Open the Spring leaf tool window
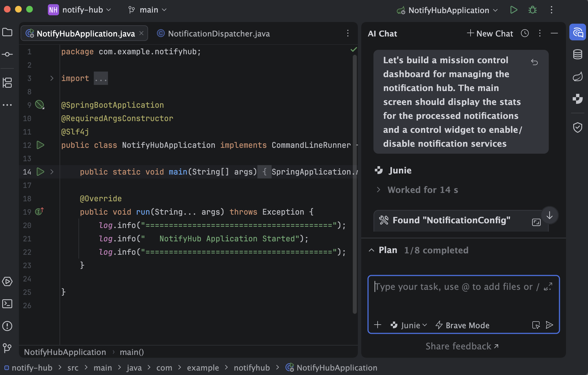 [578, 77]
